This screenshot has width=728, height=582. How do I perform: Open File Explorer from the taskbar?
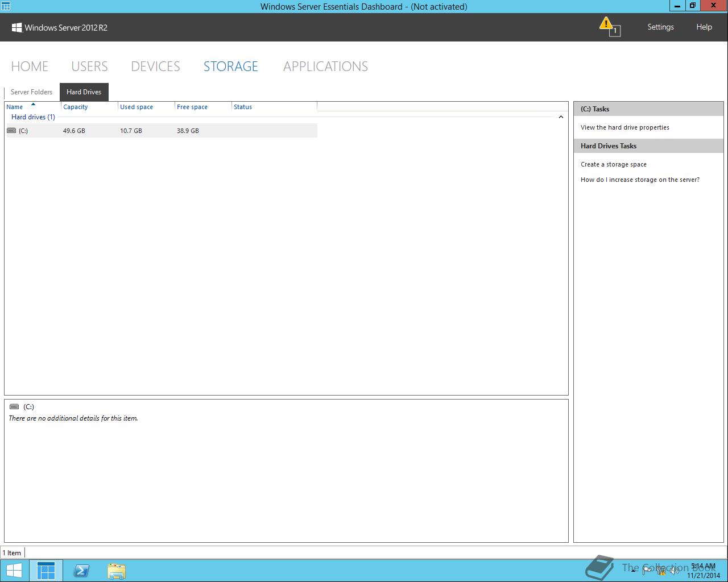point(117,571)
